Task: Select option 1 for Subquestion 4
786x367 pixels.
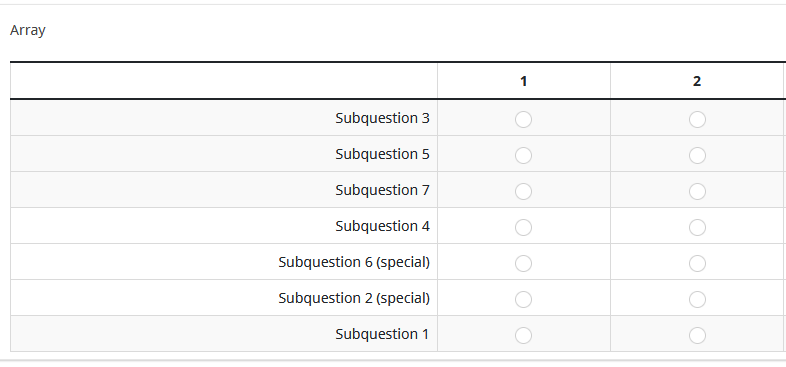Action: tap(523, 228)
